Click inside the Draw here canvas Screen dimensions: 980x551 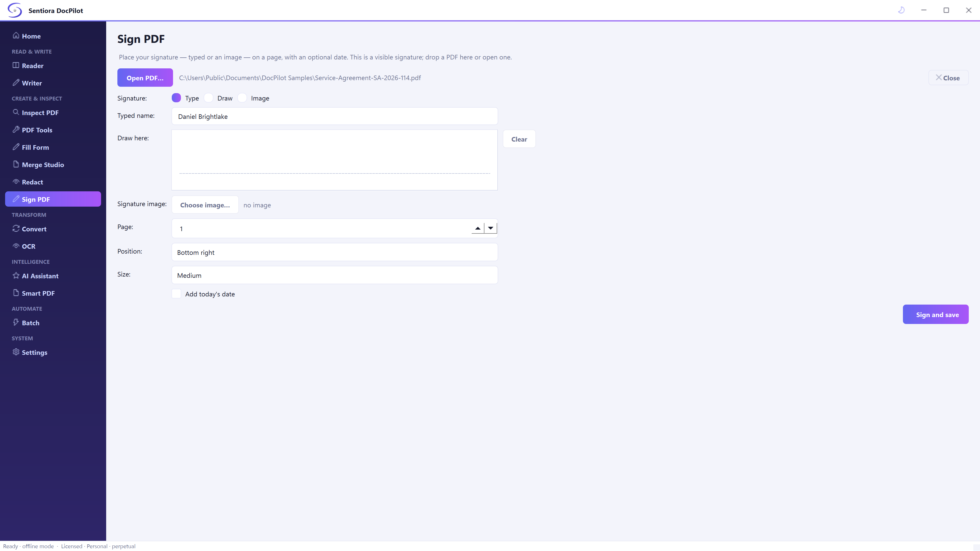(x=334, y=160)
